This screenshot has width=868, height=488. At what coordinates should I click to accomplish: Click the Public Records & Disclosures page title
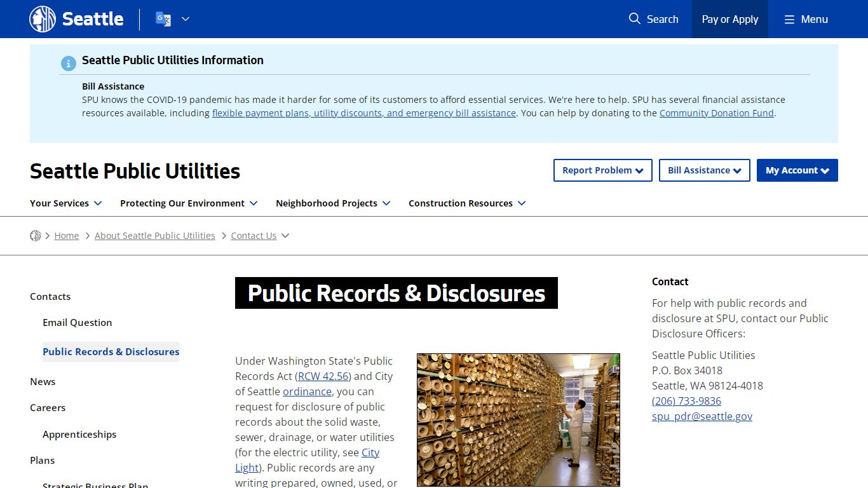(397, 293)
